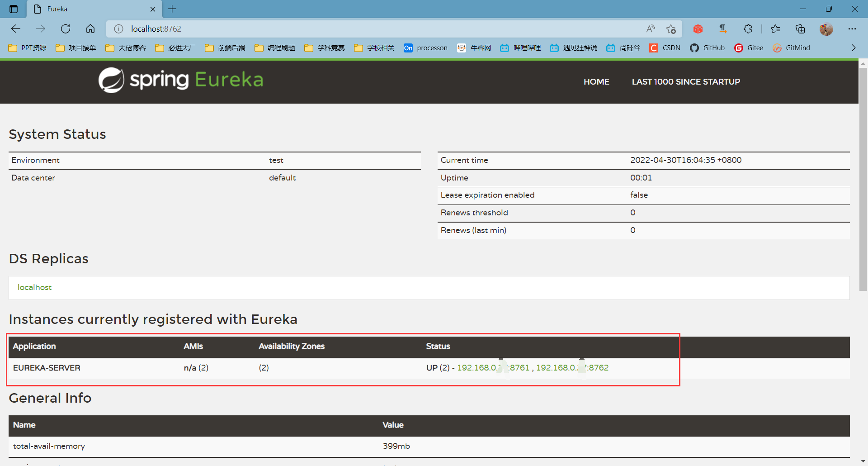Open the 哔哩哔哩 bookmark
This screenshot has width=868, height=466.
click(x=520, y=48)
